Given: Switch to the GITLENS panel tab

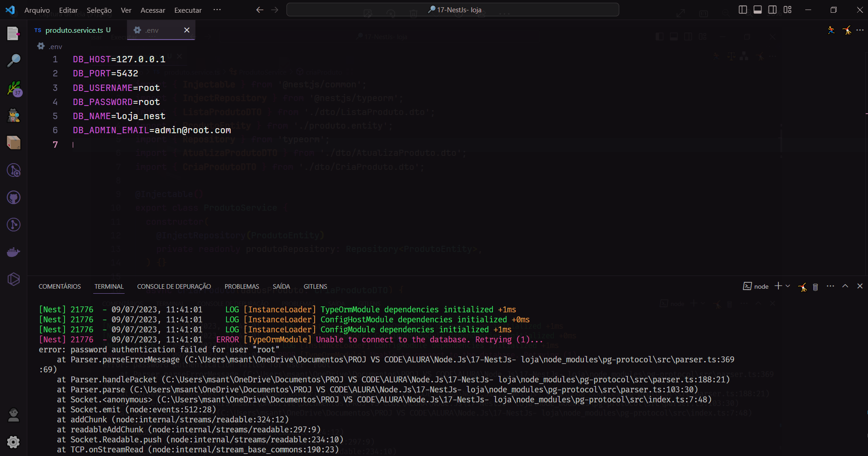Looking at the screenshot, I should point(315,286).
